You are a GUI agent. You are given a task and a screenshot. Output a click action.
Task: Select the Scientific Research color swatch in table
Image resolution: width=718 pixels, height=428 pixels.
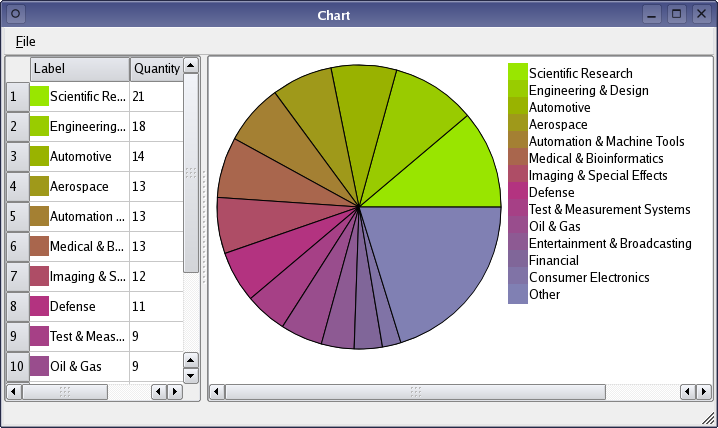tap(39, 96)
